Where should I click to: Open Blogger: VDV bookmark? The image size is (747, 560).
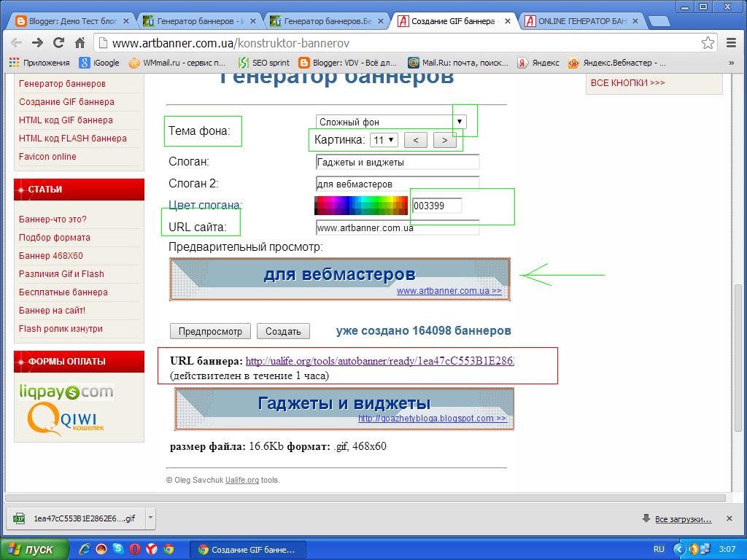tap(348, 63)
